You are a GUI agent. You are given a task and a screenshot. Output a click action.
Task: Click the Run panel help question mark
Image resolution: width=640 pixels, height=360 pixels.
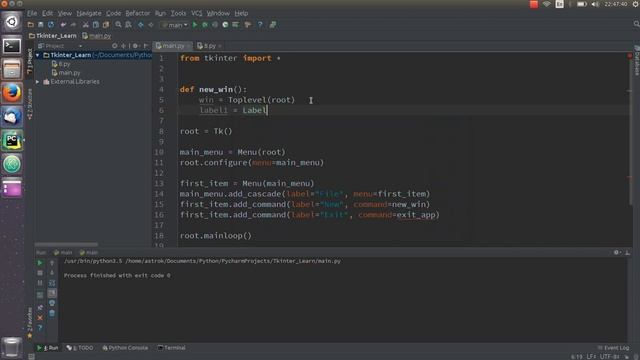pos(40,328)
